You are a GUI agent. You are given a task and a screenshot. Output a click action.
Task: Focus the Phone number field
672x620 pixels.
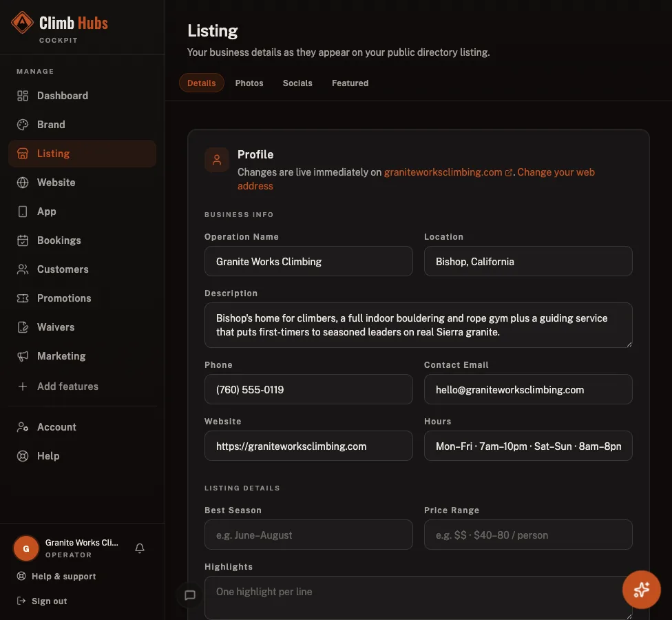pyautogui.click(x=308, y=389)
